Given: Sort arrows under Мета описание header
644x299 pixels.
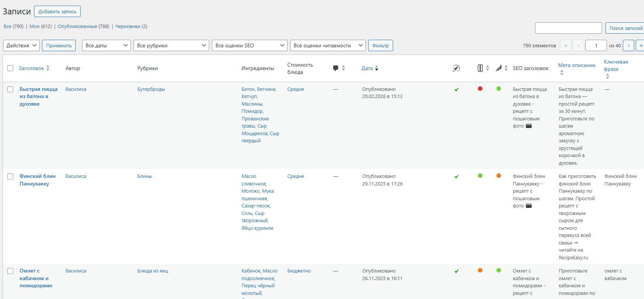Looking at the screenshot, I should (562, 73).
